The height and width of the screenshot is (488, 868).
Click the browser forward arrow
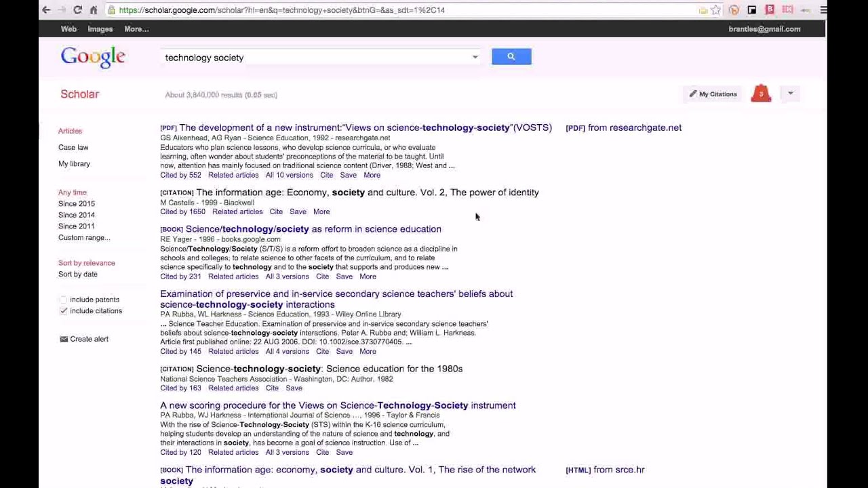coord(62,10)
